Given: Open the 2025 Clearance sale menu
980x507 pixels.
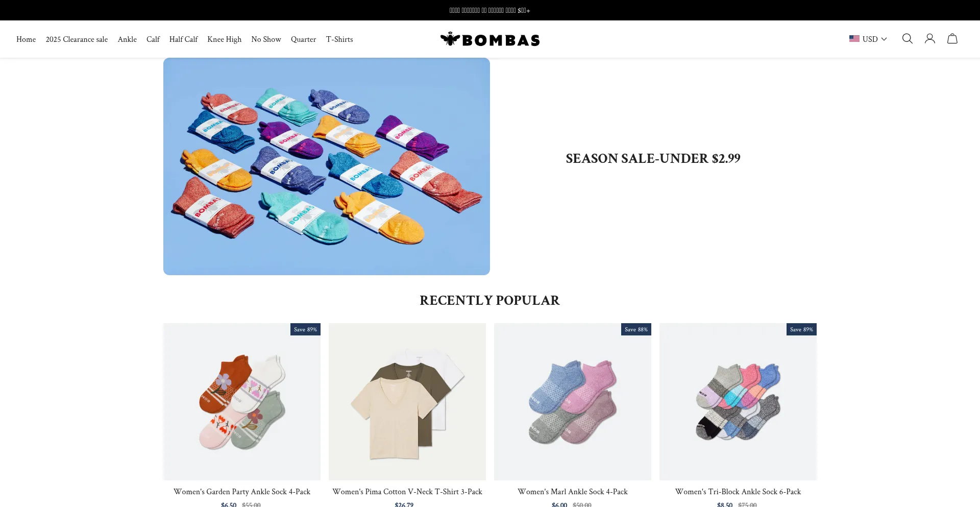Looking at the screenshot, I should click(77, 39).
